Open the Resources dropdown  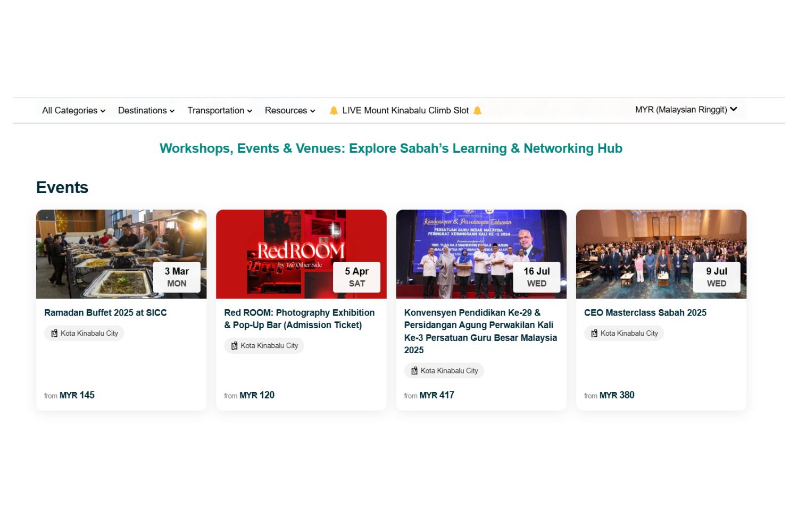[289, 111]
